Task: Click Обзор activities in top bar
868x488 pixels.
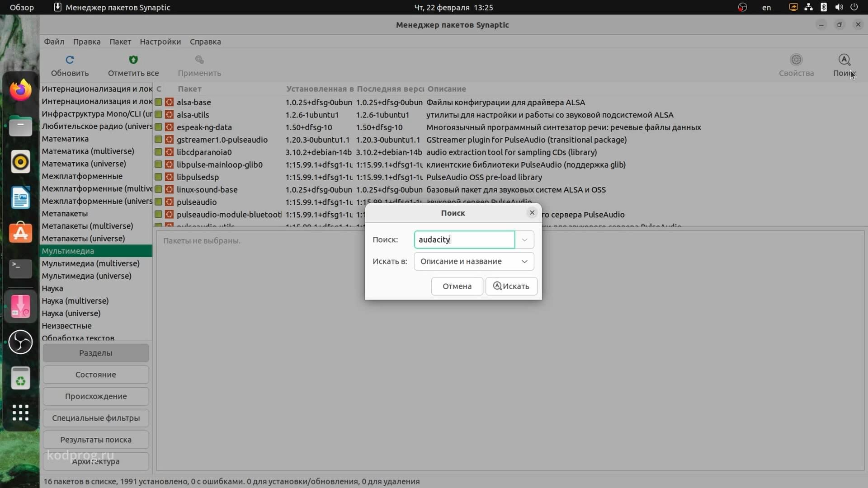Action: coord(22,7)
